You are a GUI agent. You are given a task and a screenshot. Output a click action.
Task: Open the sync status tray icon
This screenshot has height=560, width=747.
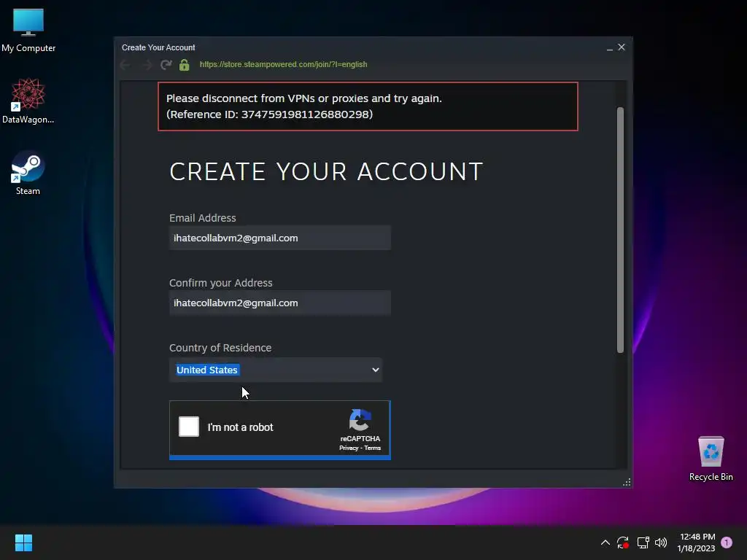[623, 542]
